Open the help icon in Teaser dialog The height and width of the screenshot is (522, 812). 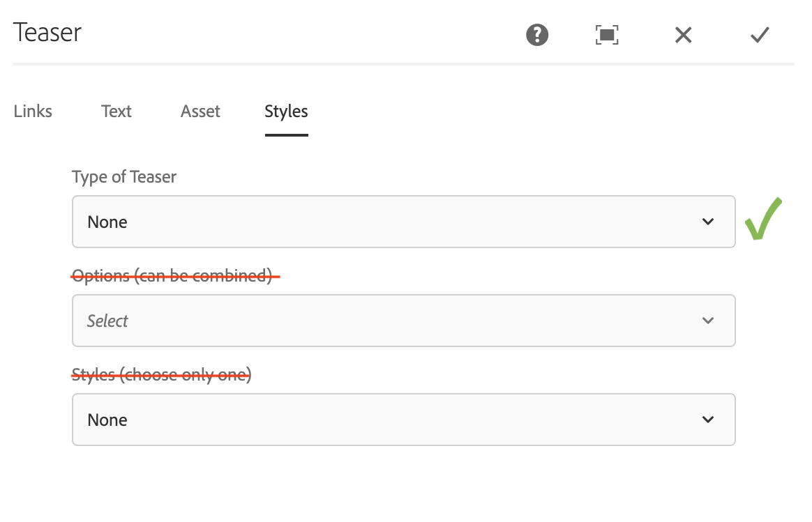(x=537, y=34)
